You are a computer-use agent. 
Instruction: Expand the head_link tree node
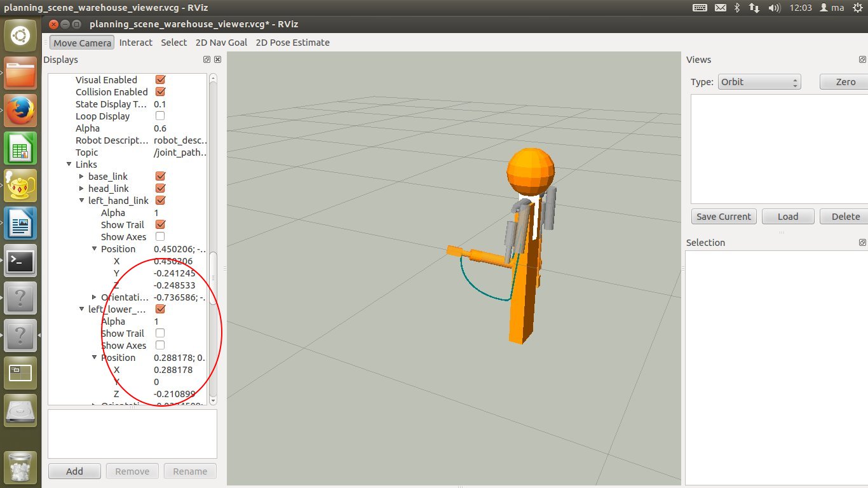coord(81,188)
